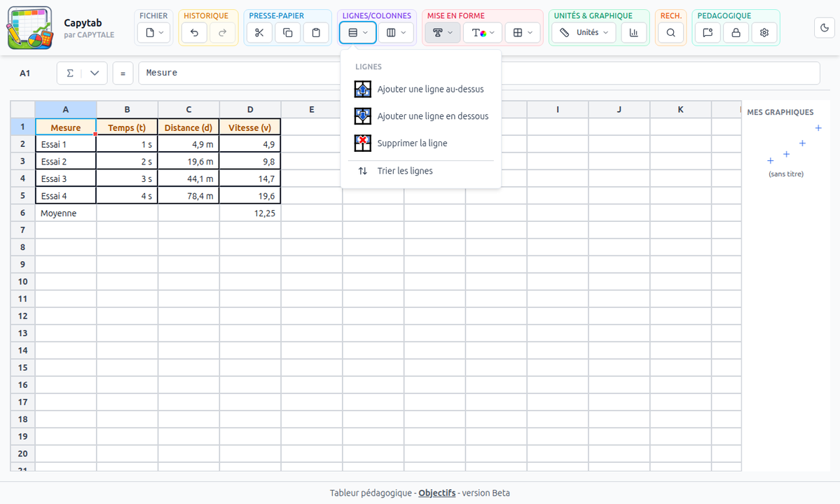Select the 1 s time cell

pos(127,144)
